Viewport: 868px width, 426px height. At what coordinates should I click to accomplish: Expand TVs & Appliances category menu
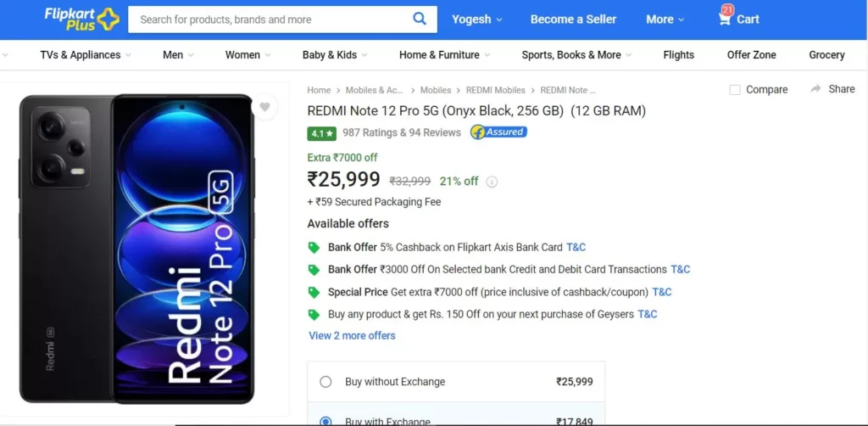(x=86, y=55)
